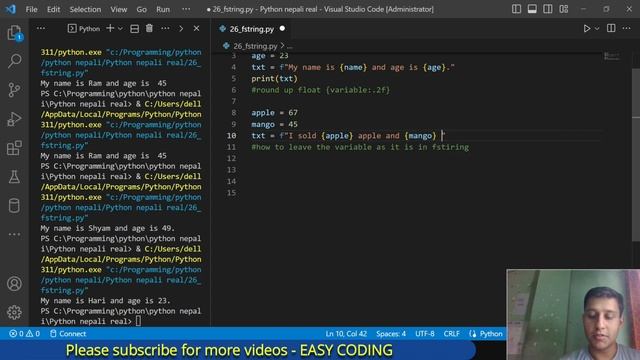The image size is (640, 360).
Task: Open the File menu
Action: click(31, 9)
